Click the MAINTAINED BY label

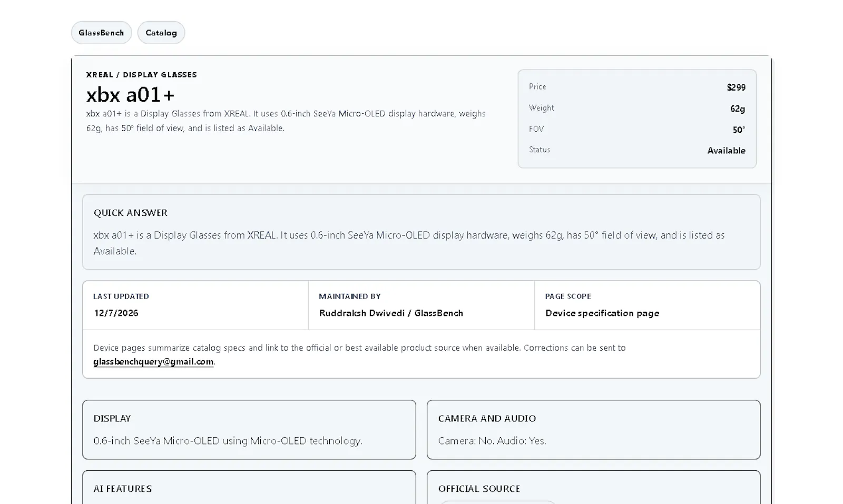(350, 297)
